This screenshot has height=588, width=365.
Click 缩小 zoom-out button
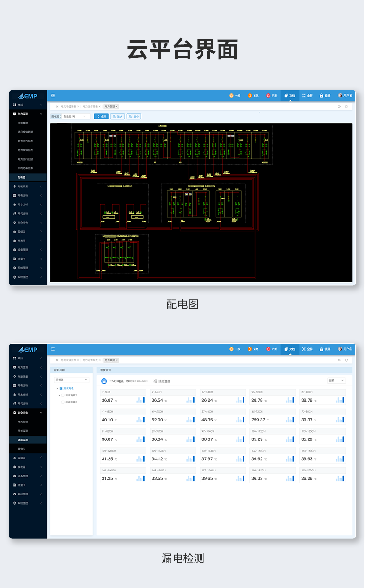point(134,117)
